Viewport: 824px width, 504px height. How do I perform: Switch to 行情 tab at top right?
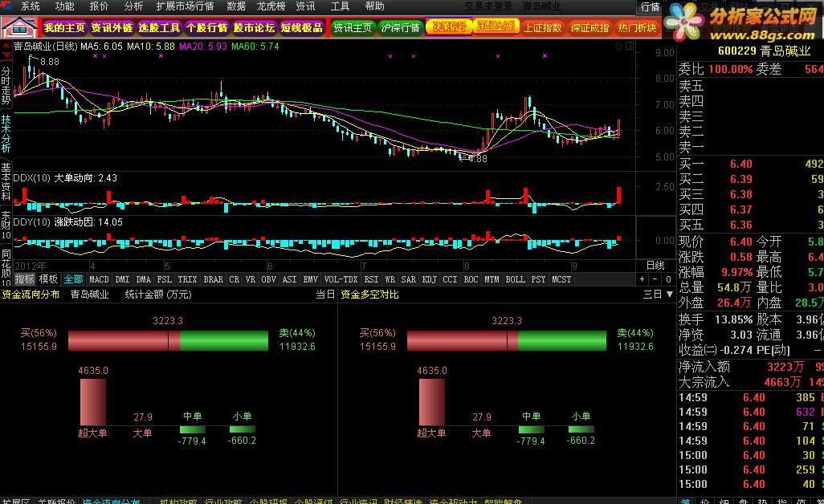click(650, 7)
